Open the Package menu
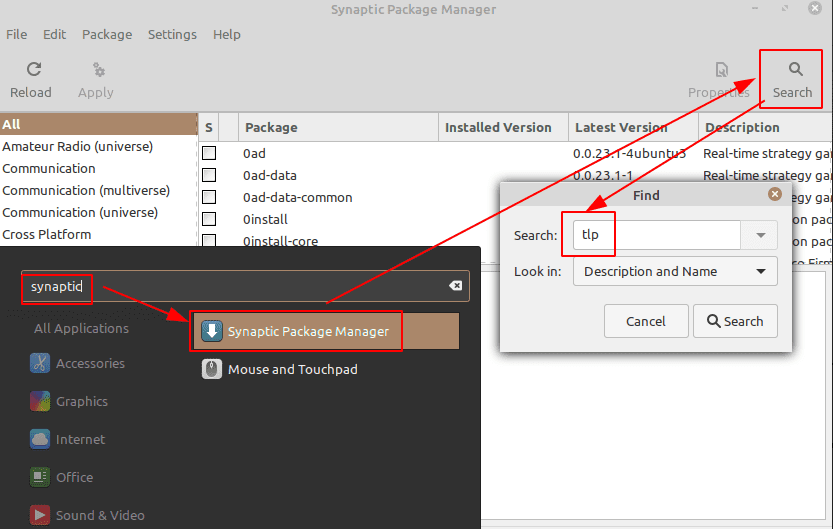The height and width of the screenshot is (529, 833). coord(107,35)
